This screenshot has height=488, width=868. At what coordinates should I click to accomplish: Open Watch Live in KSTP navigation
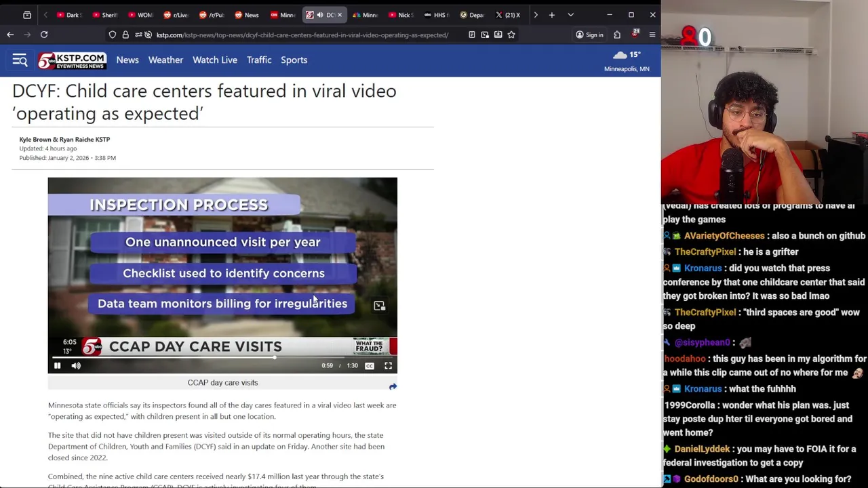pyautogui.click(x=215, y=60)
